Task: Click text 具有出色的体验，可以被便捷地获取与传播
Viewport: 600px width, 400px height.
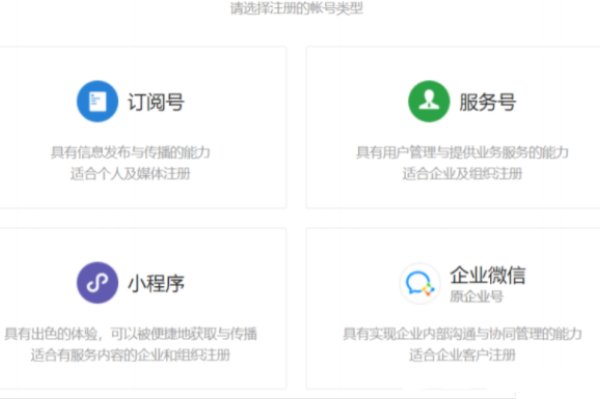Action: pyautogui.click(x=130, y=334)
